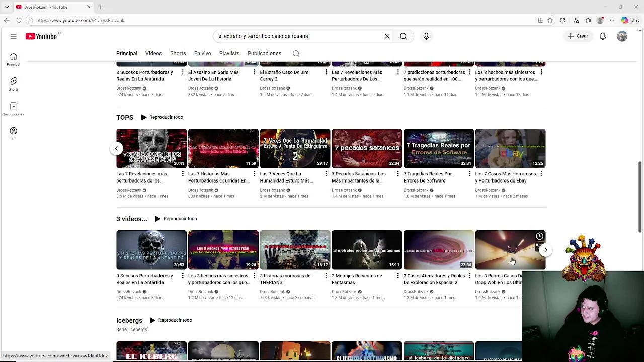Open options for 7 Tragedias Reales video
Viewport: 644px width, 362px height.
coord(469,174)
